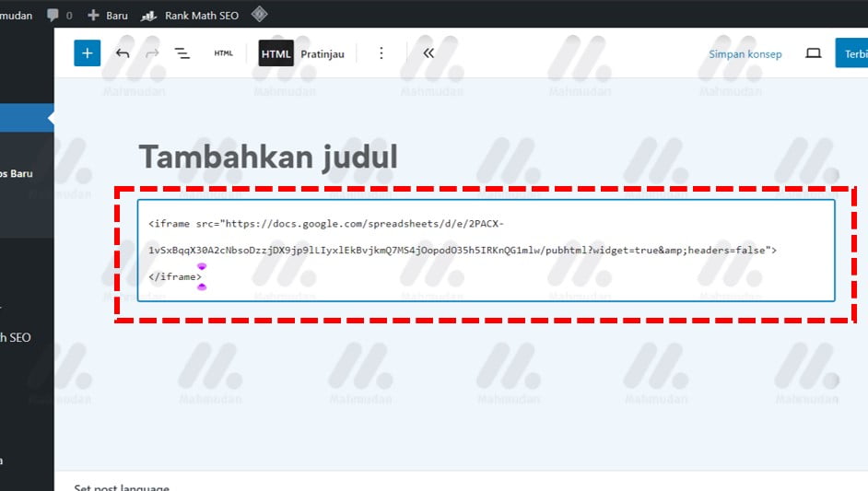Click the diamond icon in admin bar
Image resolution: width=868 pixels, height=491 pixels.
tap(260, 15)
